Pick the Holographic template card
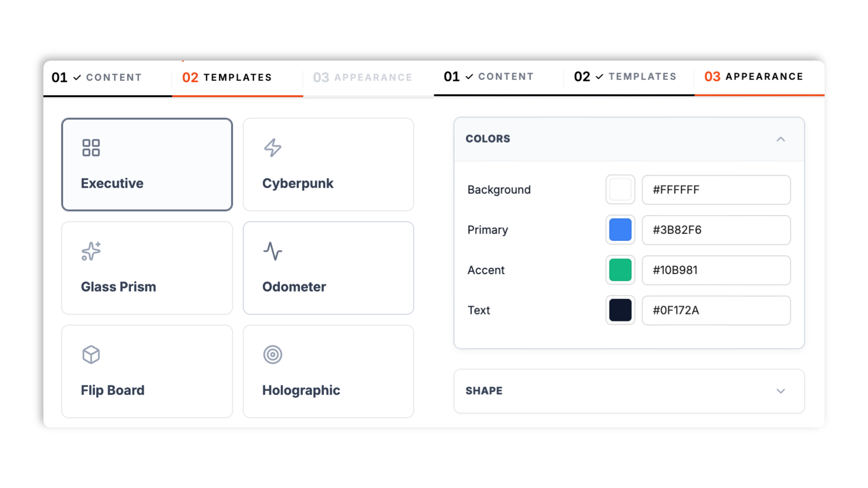Screen dimensions: 868x488 pos(328,372)
